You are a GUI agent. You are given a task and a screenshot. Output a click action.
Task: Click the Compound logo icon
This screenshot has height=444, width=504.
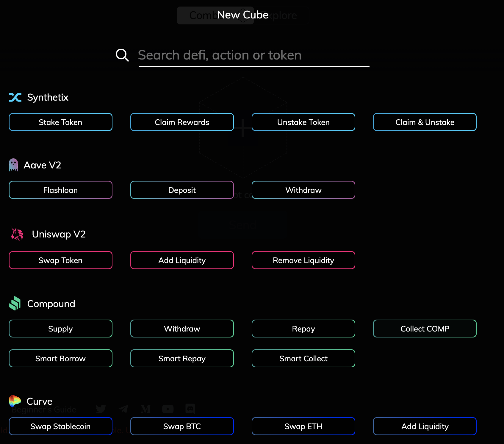15,304
